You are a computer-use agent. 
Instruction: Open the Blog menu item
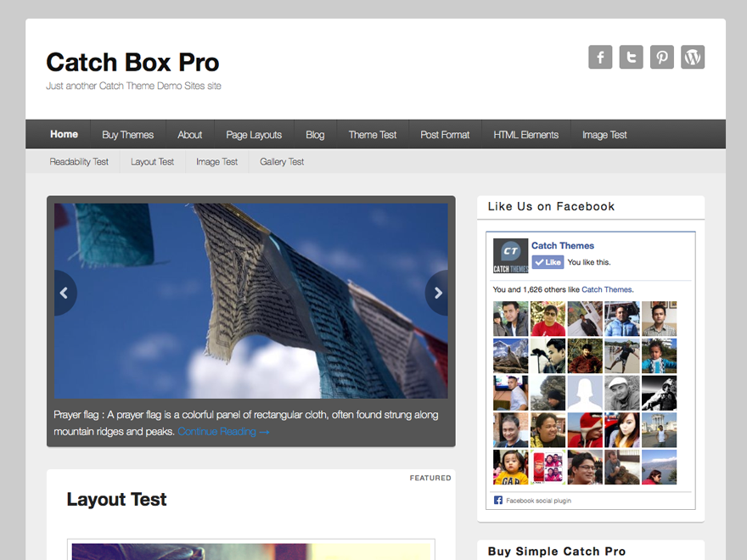point(315,135)
